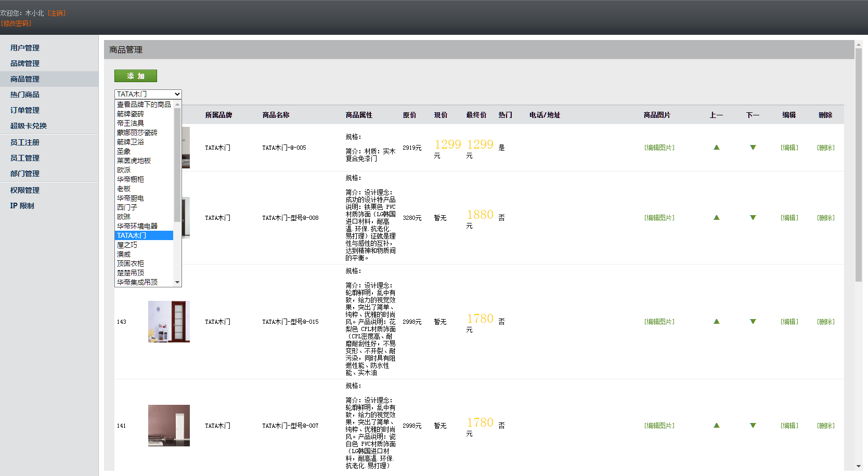This screenshot has height=476, width=868.
Task: Move product 型号@-015 up
Action: point(716,322)
